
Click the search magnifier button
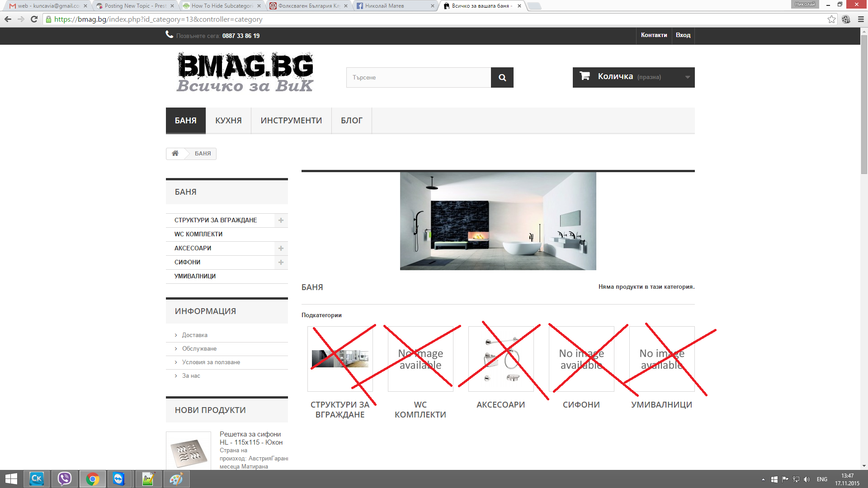(502, 78)
